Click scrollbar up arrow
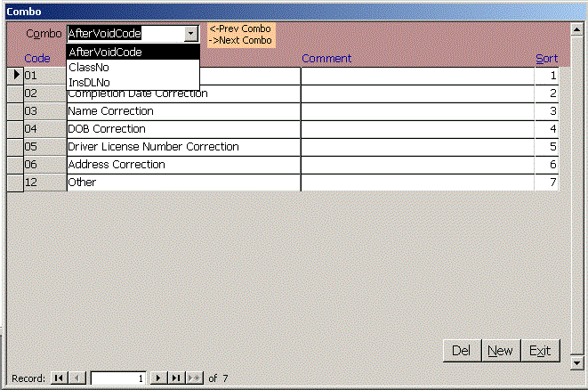This screenshot has height=390, width=588. (x=576, y=28)
